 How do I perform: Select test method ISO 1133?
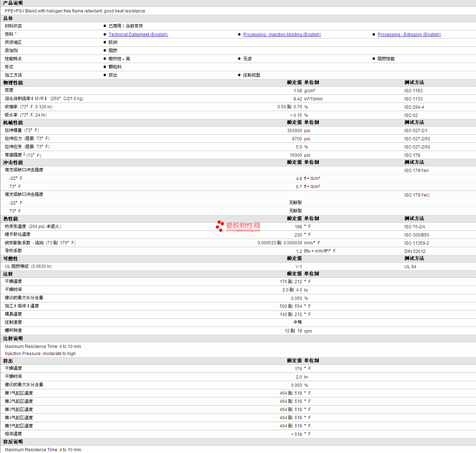pyautogui.click(x=413, y=99)
